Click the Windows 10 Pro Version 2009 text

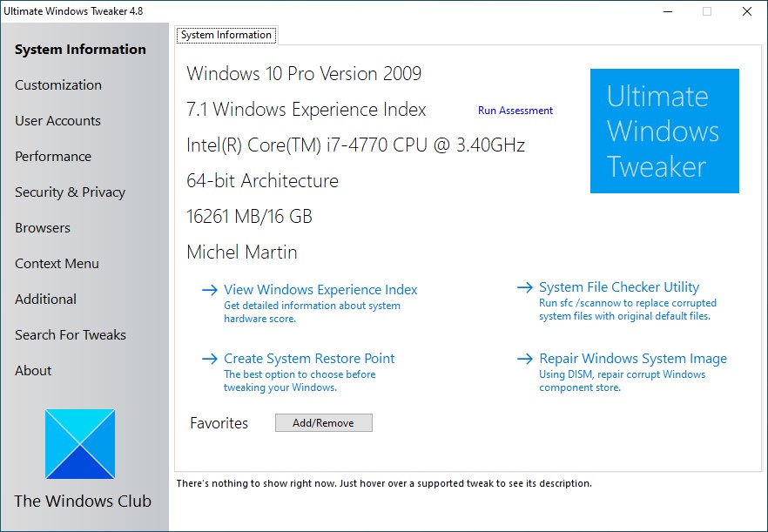pos(304,73)
